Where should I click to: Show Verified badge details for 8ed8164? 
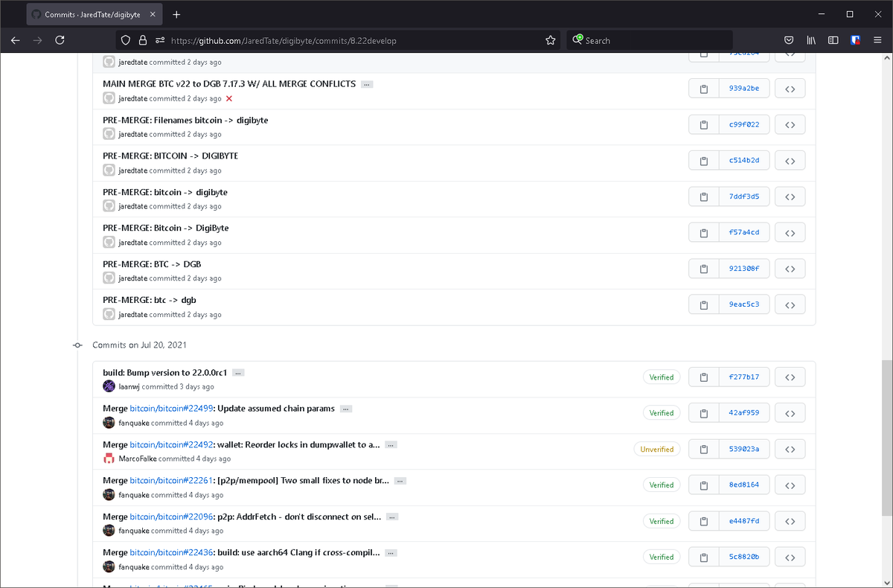pos(661,485)
